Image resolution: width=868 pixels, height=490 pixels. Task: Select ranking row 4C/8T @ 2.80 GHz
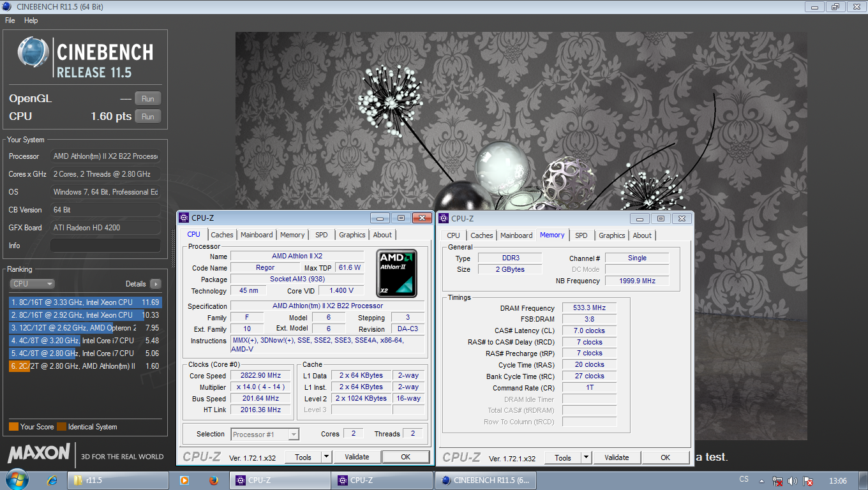86,353
